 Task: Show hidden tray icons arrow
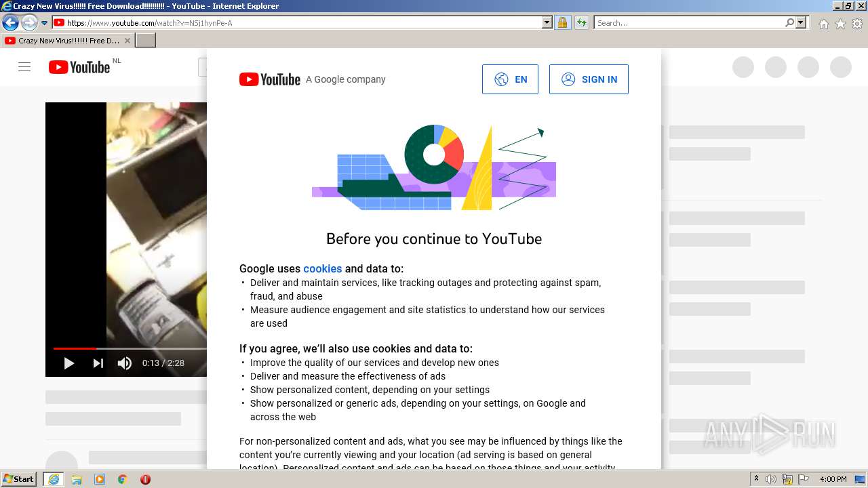click(757, 479)
